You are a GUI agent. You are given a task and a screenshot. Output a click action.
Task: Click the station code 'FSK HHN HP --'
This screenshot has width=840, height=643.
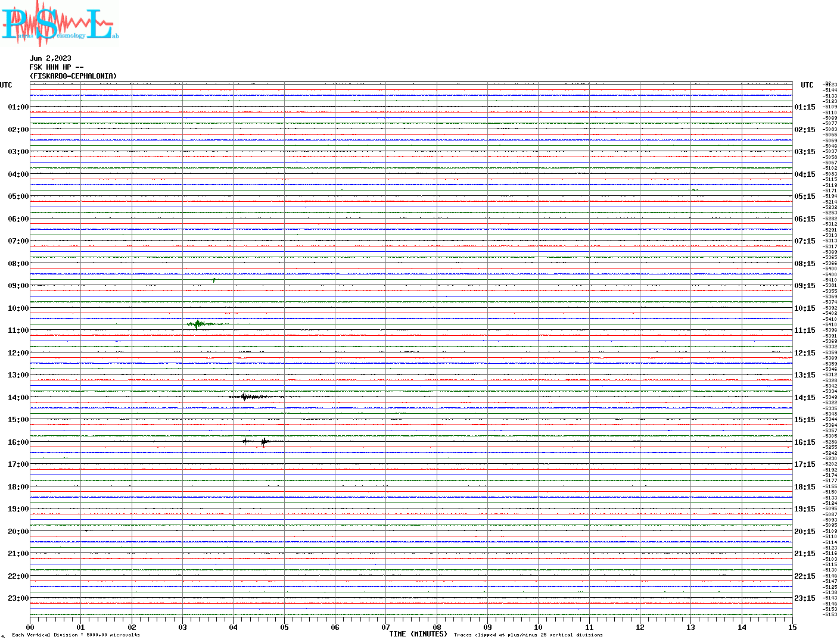point(57,67)
